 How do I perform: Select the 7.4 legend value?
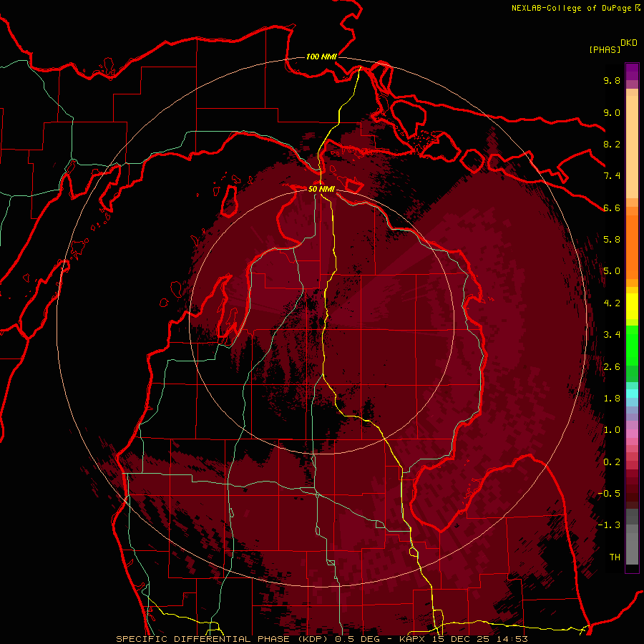tap(612, 176)
